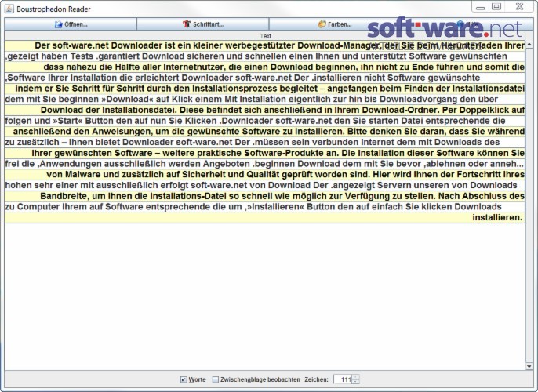Select the line starting 'zu zusätzlich – Ihnen bietet'
538x392 pixels.
265,143
